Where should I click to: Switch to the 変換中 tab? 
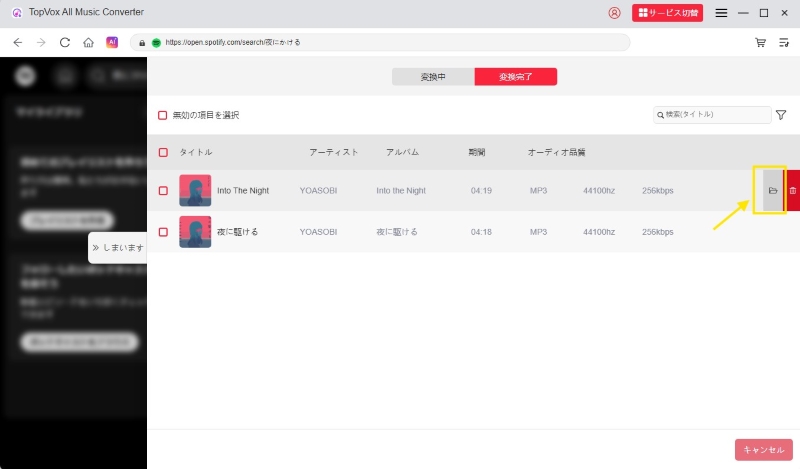pos(433,77)
